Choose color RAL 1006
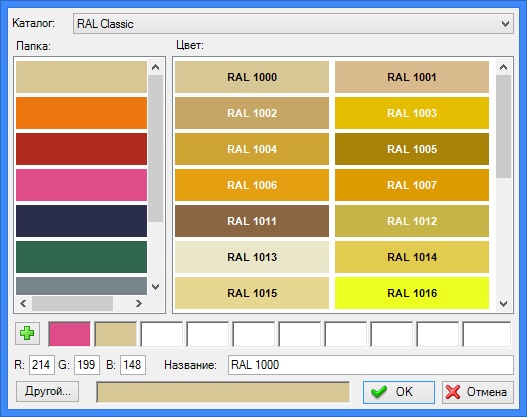 tap(252, 185)
